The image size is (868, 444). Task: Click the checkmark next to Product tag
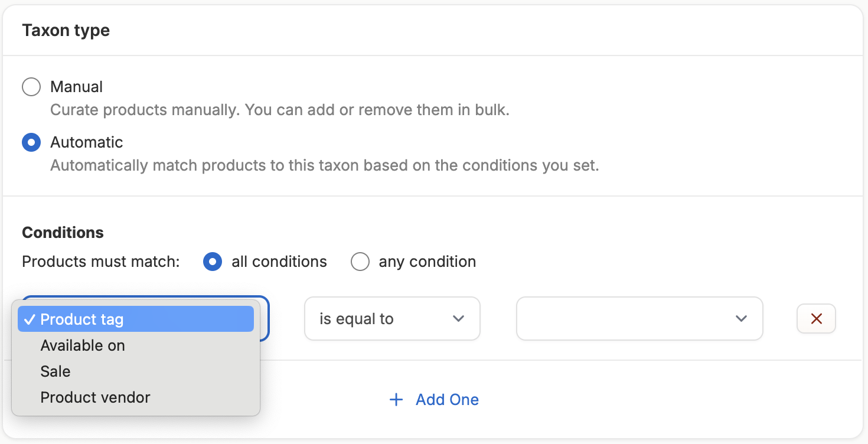click(30, 319)
